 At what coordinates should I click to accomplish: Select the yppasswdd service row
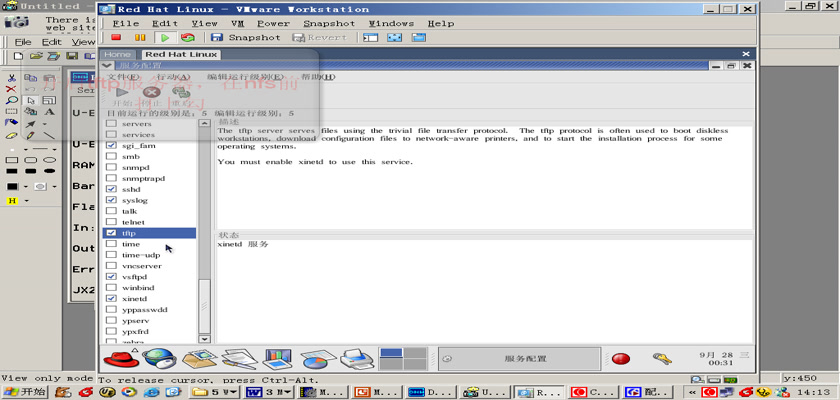(149, 310)
